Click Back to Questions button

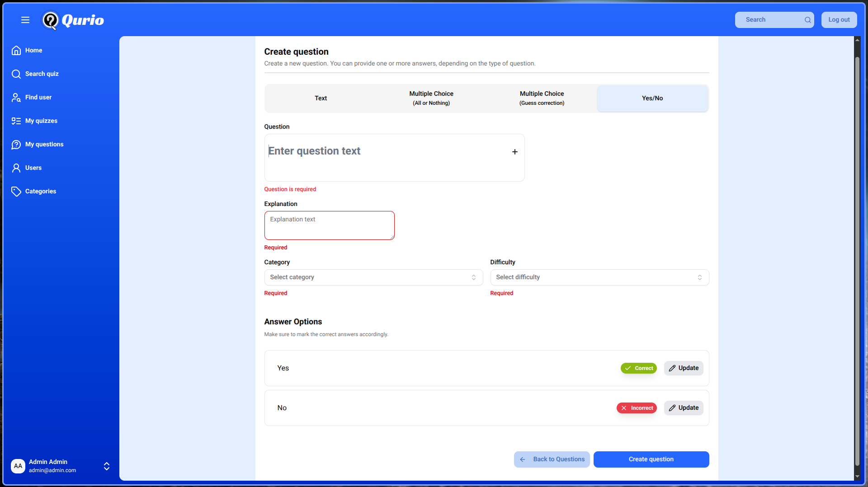tap(552, 459)
